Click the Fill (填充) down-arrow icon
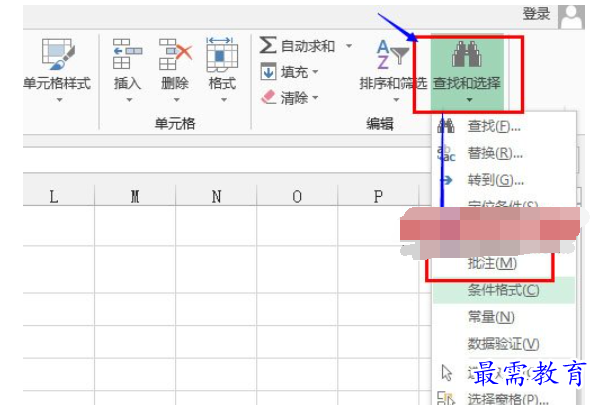 coord(268,71)
